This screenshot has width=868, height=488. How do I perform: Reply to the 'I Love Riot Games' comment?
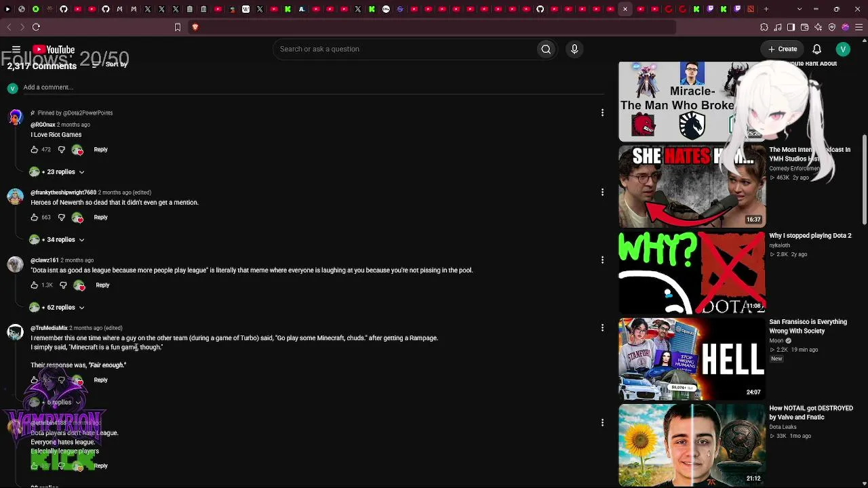click(100, 150)
